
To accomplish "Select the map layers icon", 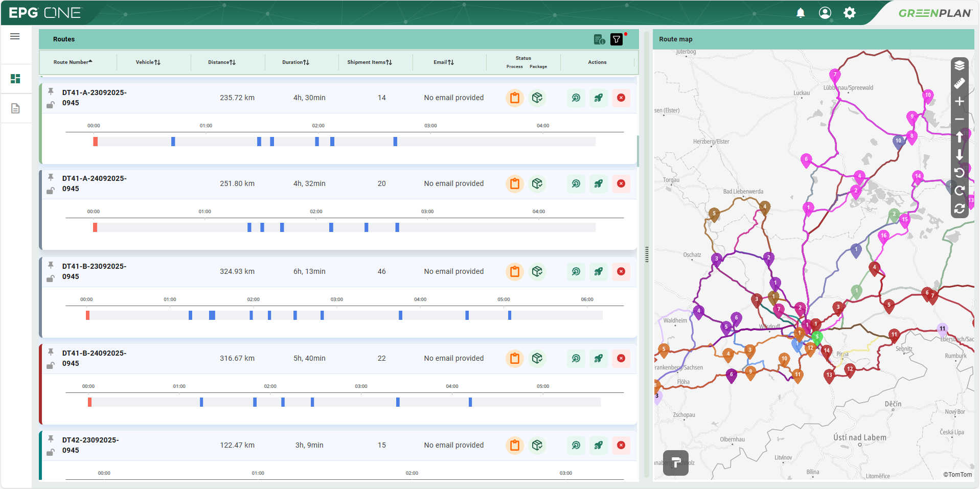I will [961, 65].
